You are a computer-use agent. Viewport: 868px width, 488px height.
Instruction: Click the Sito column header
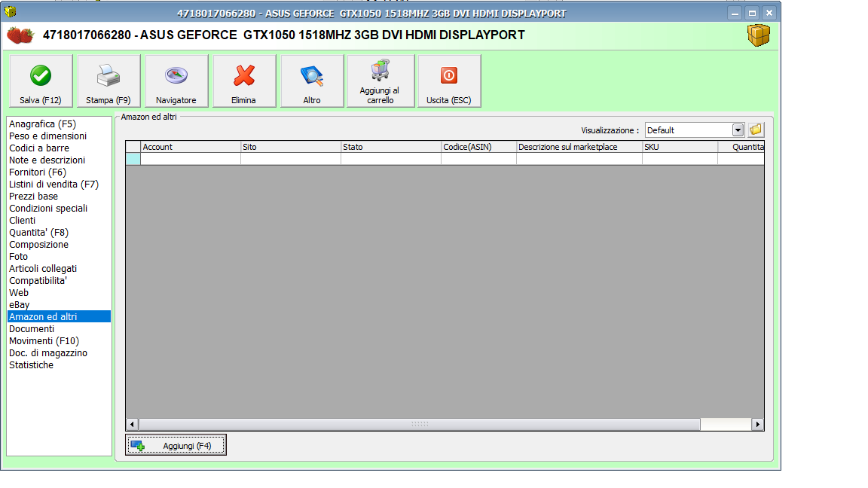pyautogui.click(x=291, y=147)
